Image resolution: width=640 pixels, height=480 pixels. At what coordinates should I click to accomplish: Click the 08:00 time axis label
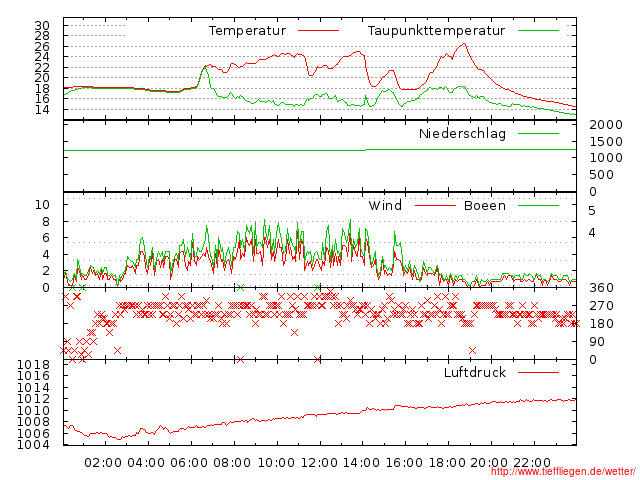pyautogui.click(x=232, y=463)
